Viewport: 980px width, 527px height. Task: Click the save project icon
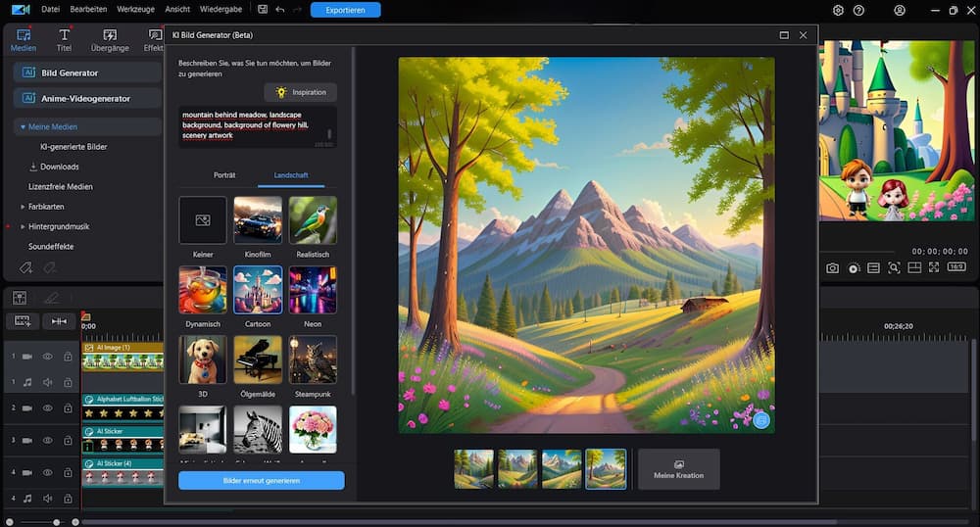[x=262, y=10]
